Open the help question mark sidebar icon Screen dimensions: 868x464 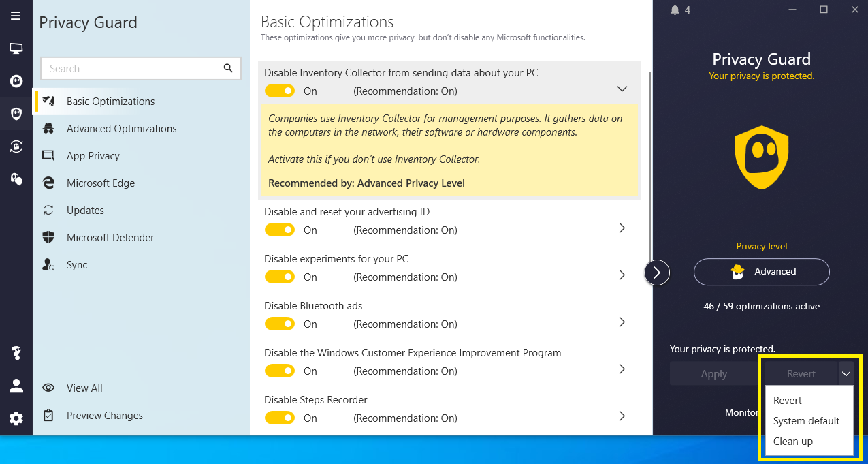coord(16,353)
